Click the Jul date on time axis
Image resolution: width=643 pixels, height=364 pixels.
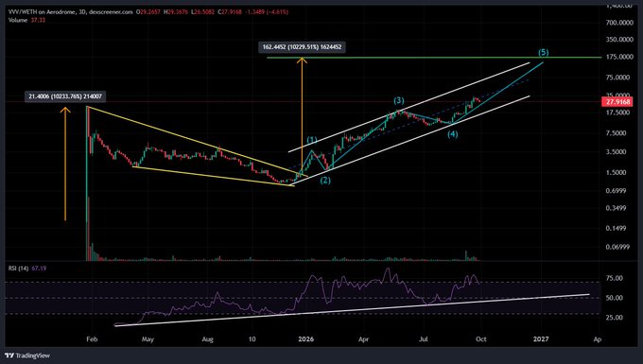[424, 339]
